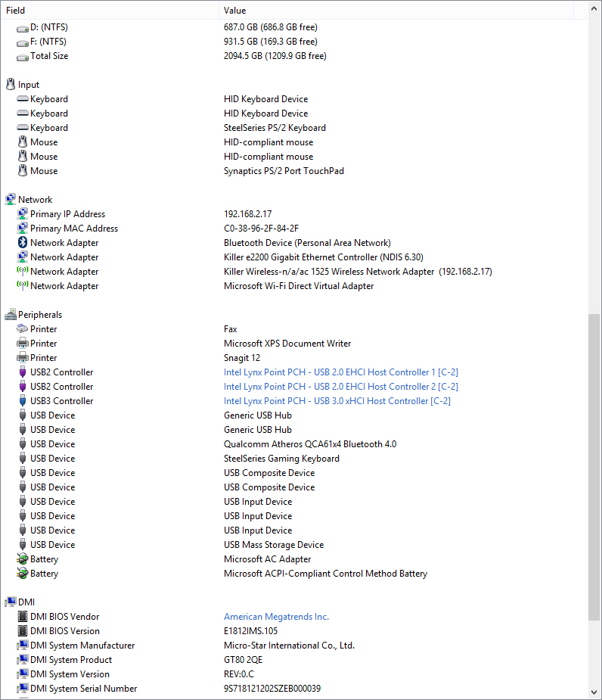This screenshot has width=602, height=700.
Task: Select the 9S718121202SZEB000039 serial number
Action: point(272,689)
